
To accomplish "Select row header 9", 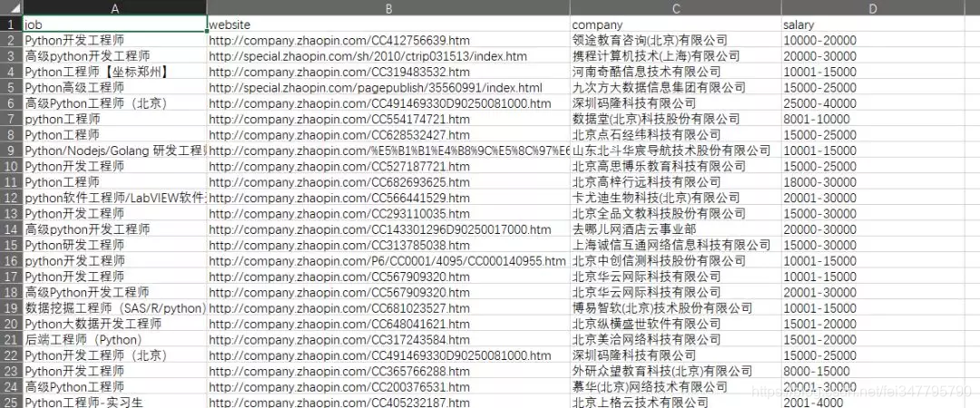I will click(x=11, y=151).
